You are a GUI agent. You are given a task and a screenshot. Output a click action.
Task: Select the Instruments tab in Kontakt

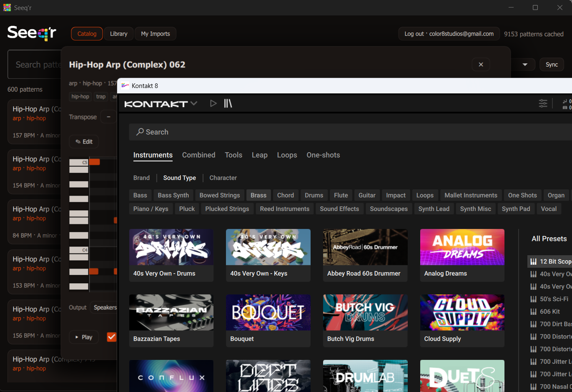(x=153, y=155)
